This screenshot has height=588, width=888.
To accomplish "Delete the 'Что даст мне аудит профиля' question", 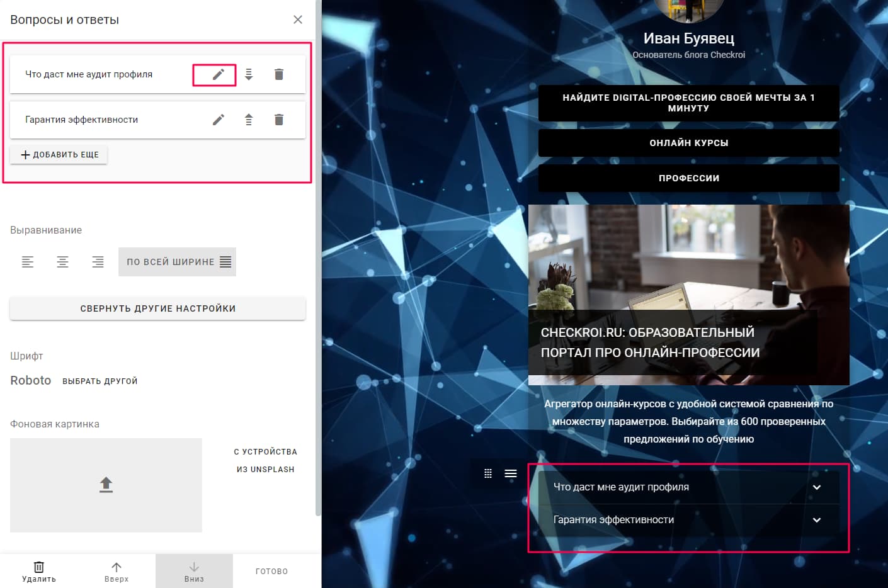I will [x=279, y=74].
